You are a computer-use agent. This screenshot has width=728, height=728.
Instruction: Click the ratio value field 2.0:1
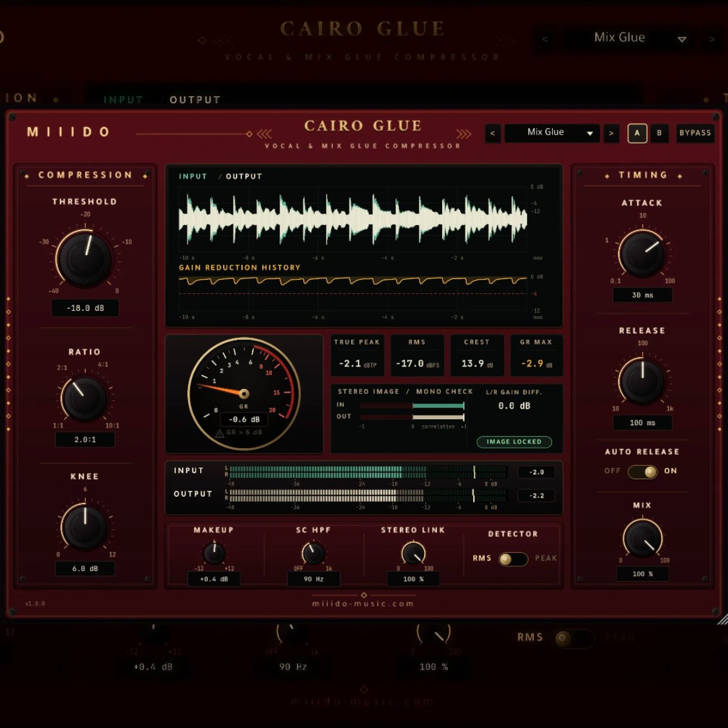[x=85, y=439]
